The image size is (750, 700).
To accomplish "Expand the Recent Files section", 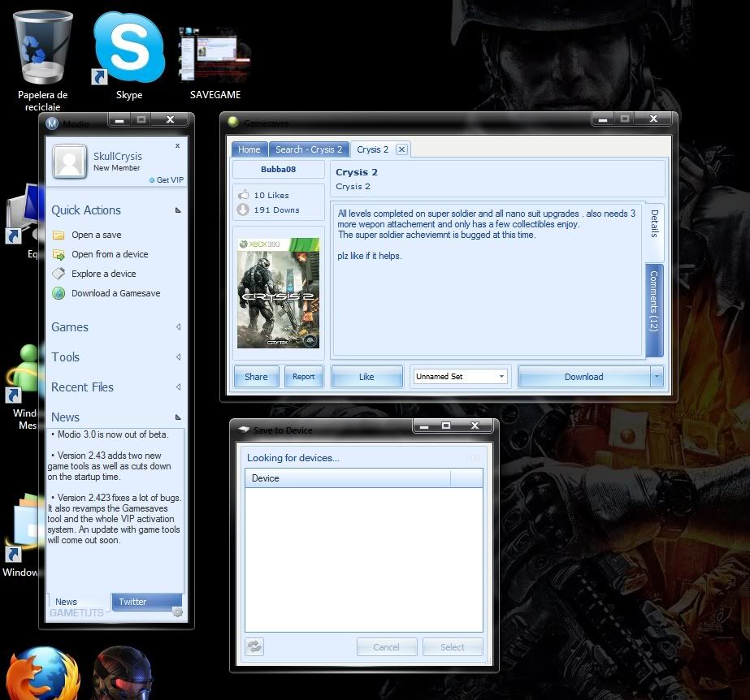I will click(178, 387).
